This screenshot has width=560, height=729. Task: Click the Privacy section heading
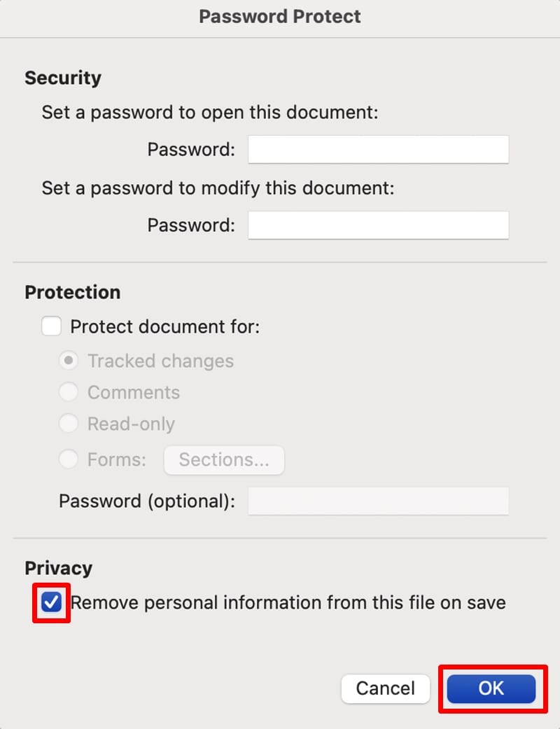[x=58, y=568]
